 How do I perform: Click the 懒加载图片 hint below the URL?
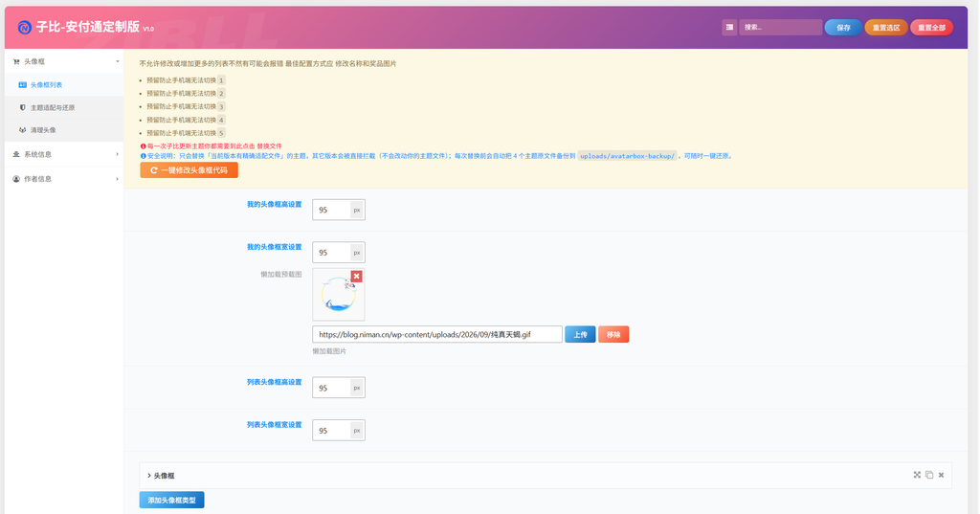(329, 351)
